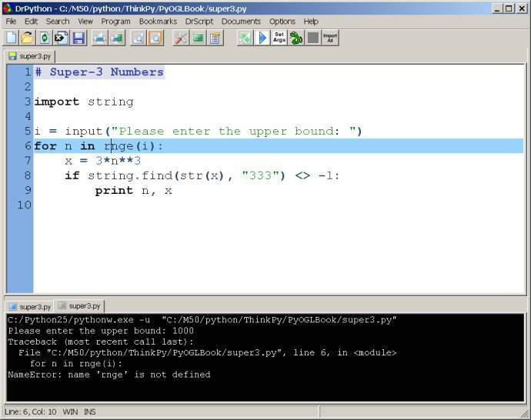Reload the current file with green arrows icon
Image resolution: width=531 pixels, height=420 pixels.
45,38
